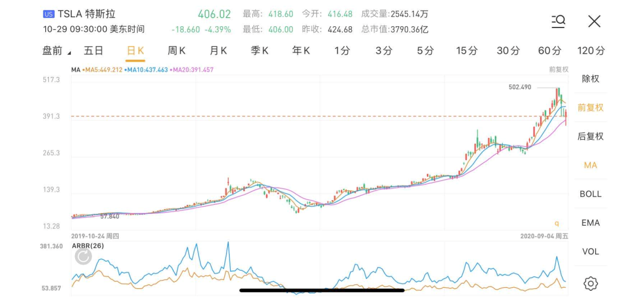Switch to 月K monthly chart tab
This screenshot has height=298, width=644.
point(218,51)
